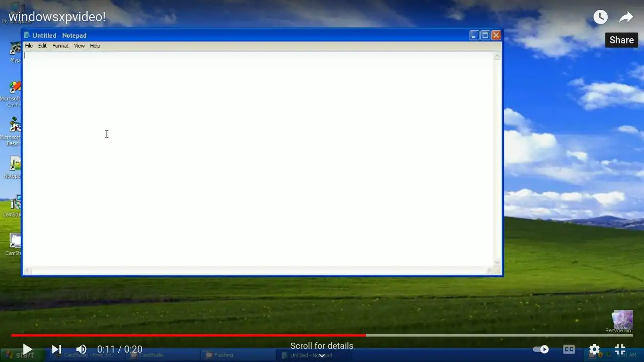The height and width of the screenshot is (362, 644).
Task: Open the Help menu in Notepad
Action: (x=95, y=46)
